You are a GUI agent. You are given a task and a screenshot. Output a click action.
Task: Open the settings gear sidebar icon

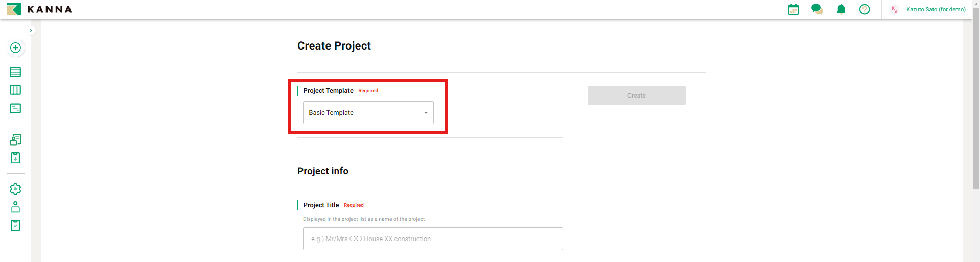click(x=15, y=189)
